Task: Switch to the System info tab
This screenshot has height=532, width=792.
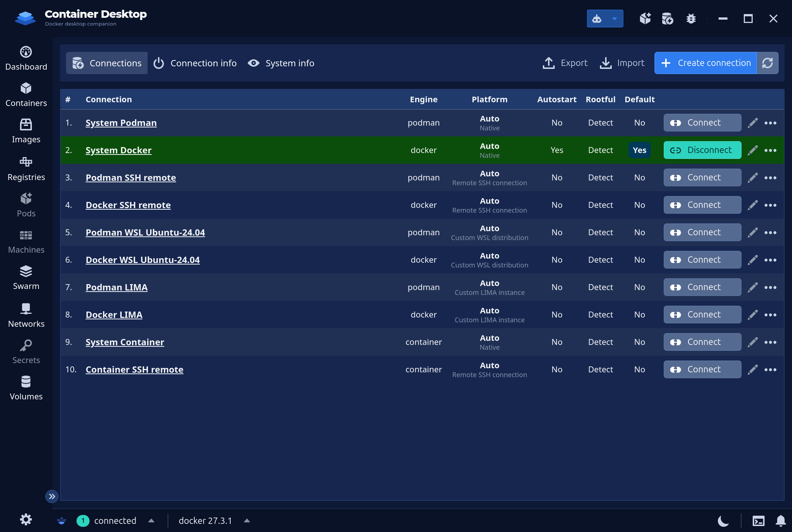Action: click(x=281, y=63)
